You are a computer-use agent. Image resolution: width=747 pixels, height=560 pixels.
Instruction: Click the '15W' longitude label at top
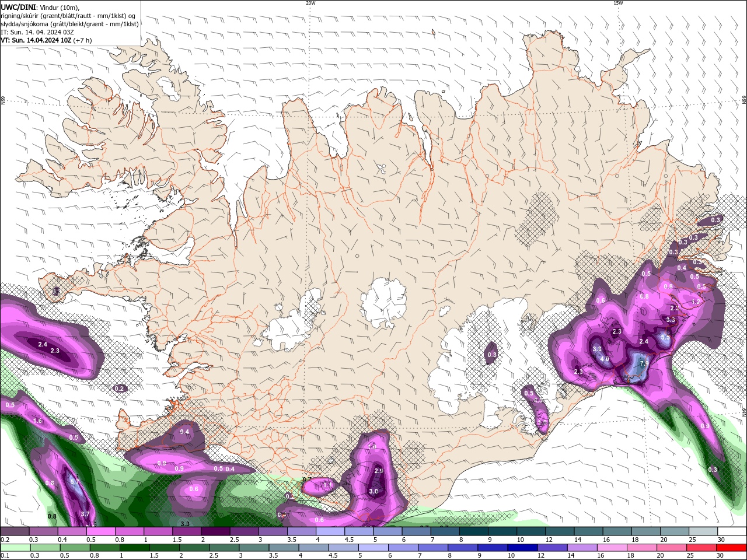[618, 3]
